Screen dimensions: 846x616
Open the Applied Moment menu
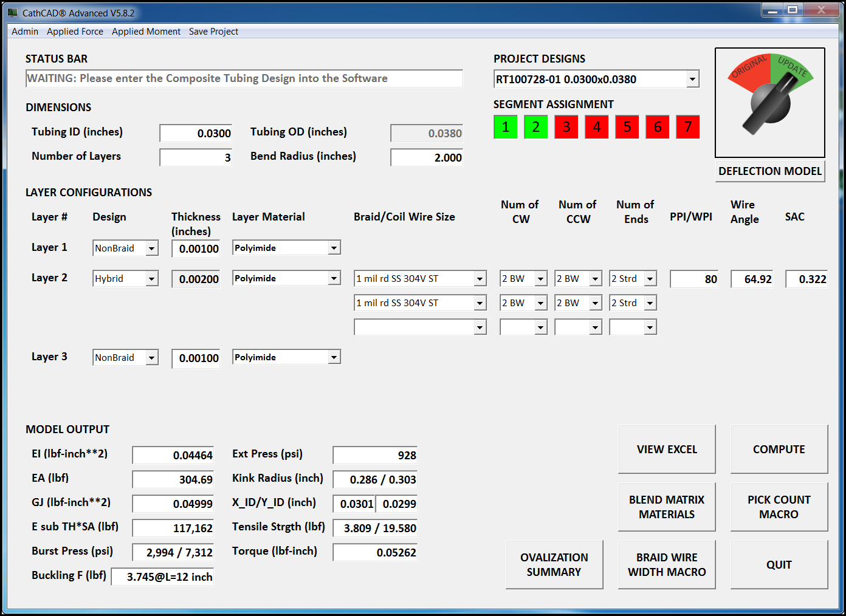click(x=146, y=31)
